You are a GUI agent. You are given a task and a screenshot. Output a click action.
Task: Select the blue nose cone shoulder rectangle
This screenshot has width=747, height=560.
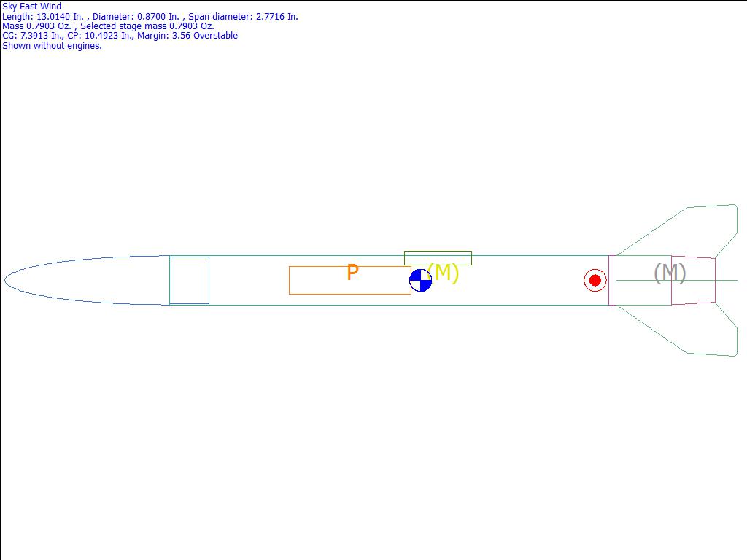pos(189,280)
